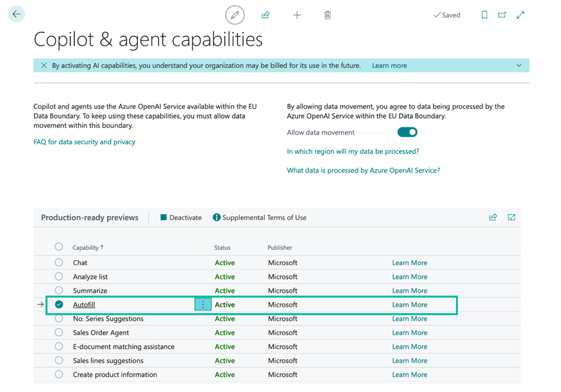This screenshot has width=561, height=392.
Task: Select the Analyze list row circle
Action: [59, 276]
